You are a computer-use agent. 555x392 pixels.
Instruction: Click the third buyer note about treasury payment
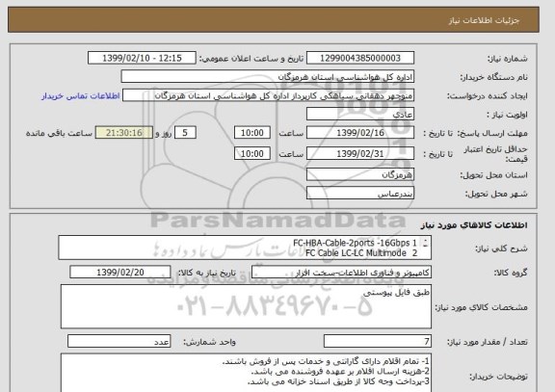coord(338,381)
